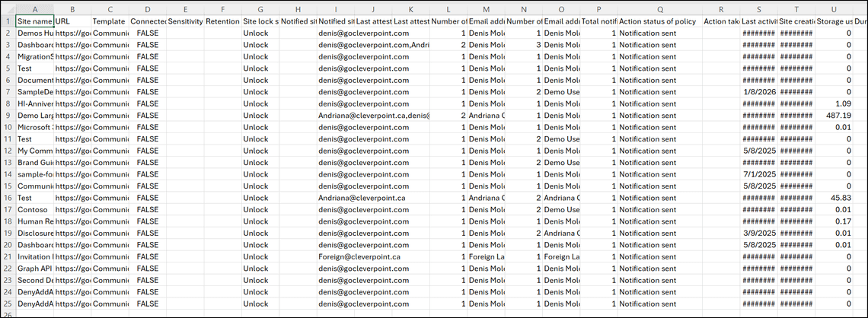Click the select-all corner of the grid
The image size is (868, 318).
click(x=8, y=9)
